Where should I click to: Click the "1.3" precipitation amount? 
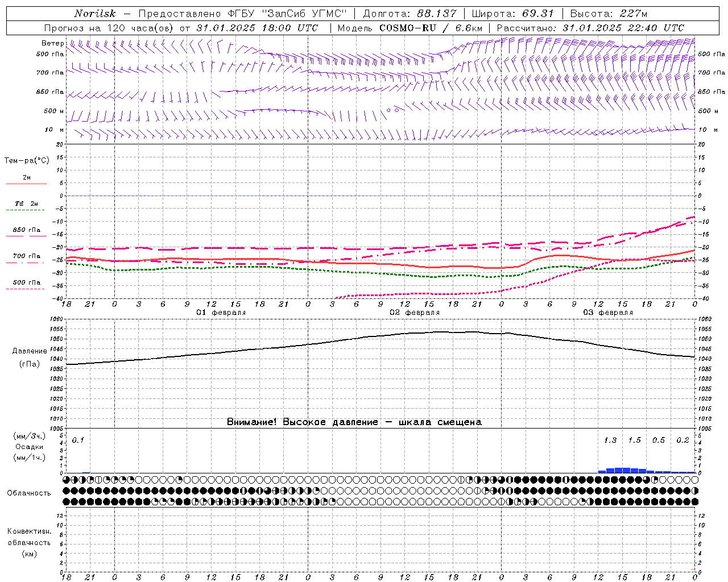[x=610, y=440]
